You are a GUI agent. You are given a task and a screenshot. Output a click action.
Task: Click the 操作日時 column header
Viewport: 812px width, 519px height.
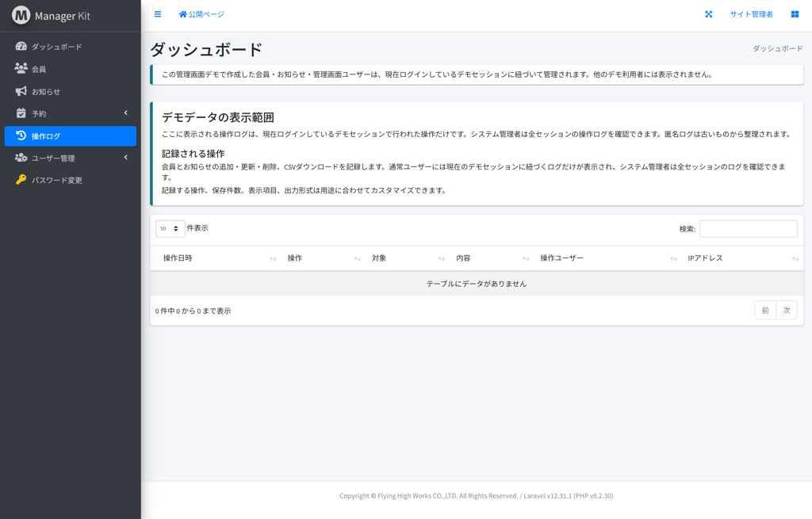click(x=215, y=258)
